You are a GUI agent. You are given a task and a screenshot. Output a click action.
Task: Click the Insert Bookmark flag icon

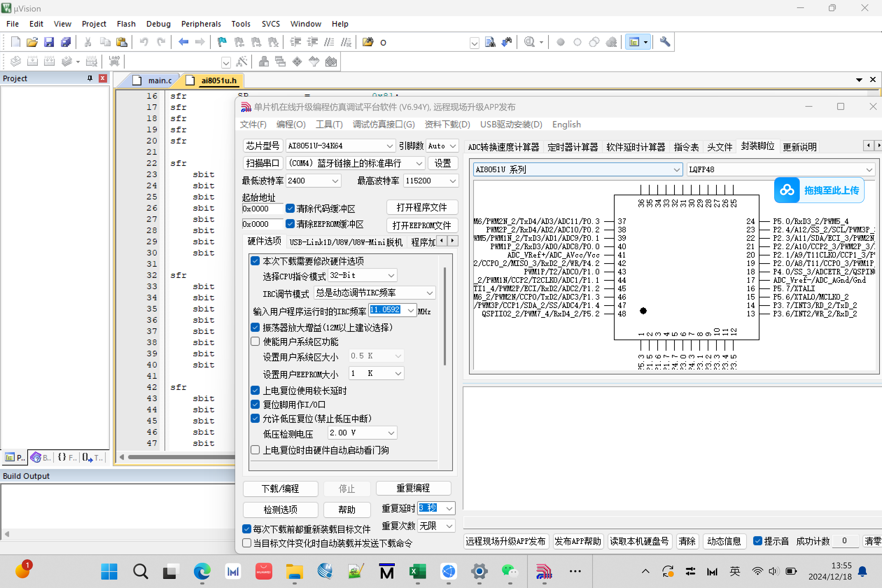[222, 42]
